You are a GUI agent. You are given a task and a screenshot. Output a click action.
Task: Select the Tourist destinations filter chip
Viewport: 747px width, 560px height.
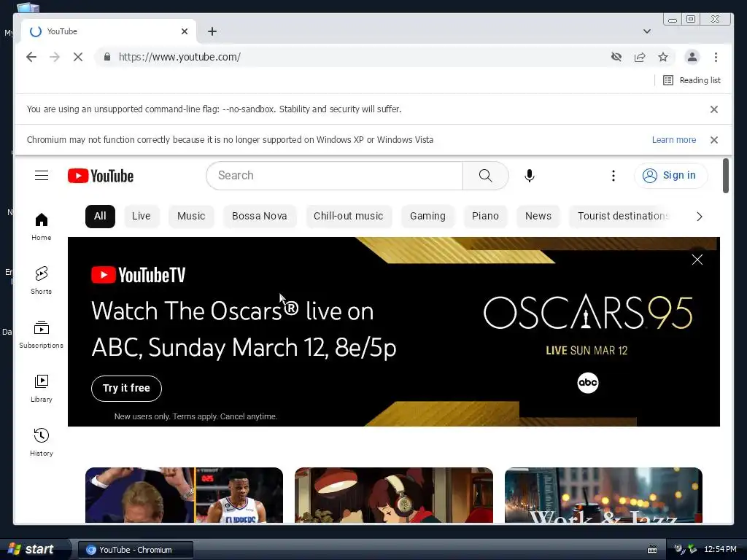coord(622,216)
